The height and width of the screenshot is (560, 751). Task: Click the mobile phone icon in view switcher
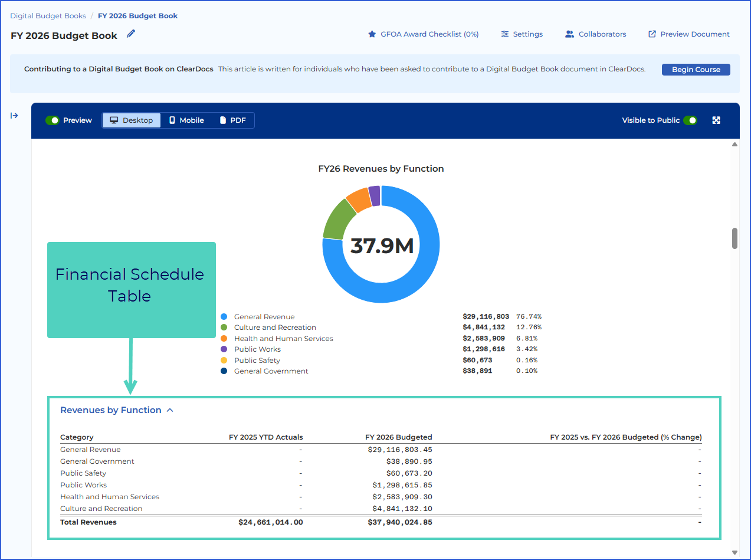[172, 120]
